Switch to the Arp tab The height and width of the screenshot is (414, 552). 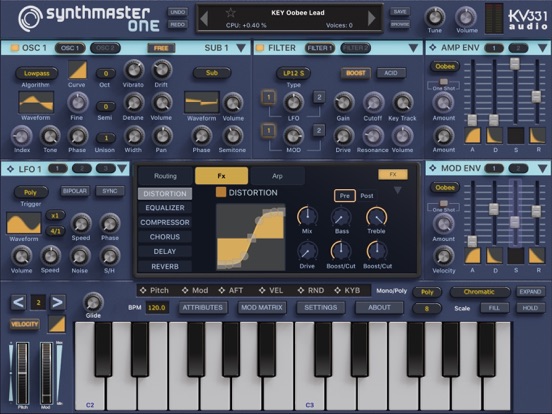tap(277, 176)
